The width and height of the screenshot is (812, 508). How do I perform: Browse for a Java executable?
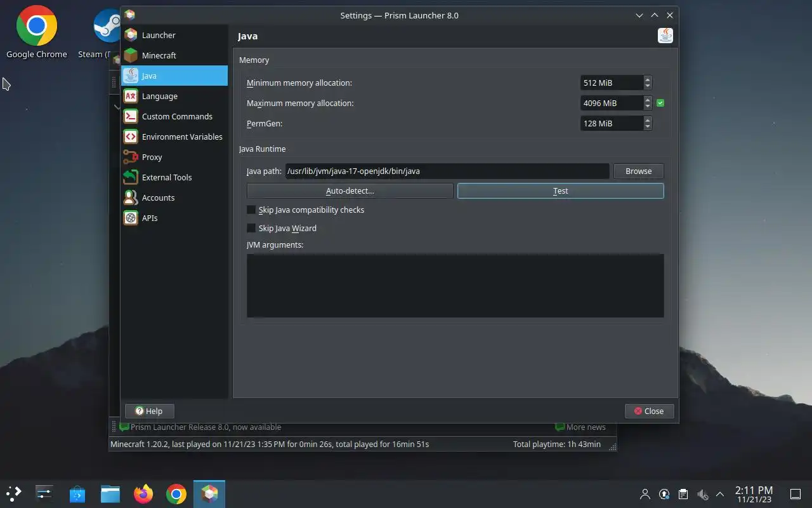(x=638, y=171)
